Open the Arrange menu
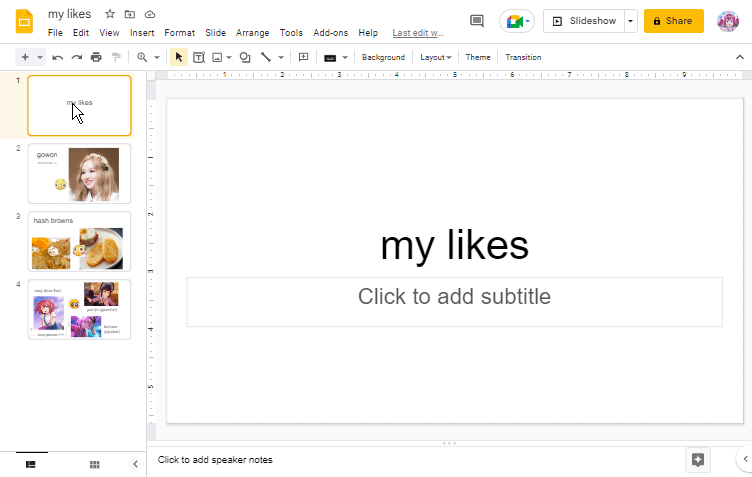This screenshot has height=477, width=752. click(253, 33)
